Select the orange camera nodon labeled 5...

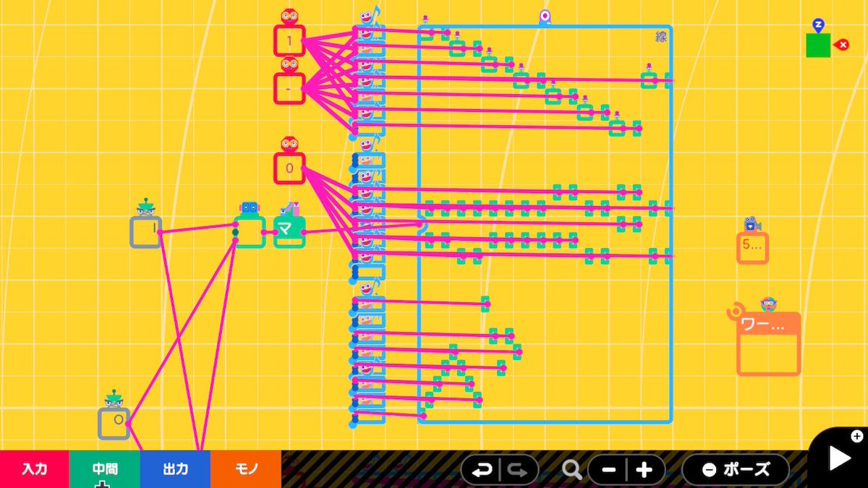[x=752, y=248]
